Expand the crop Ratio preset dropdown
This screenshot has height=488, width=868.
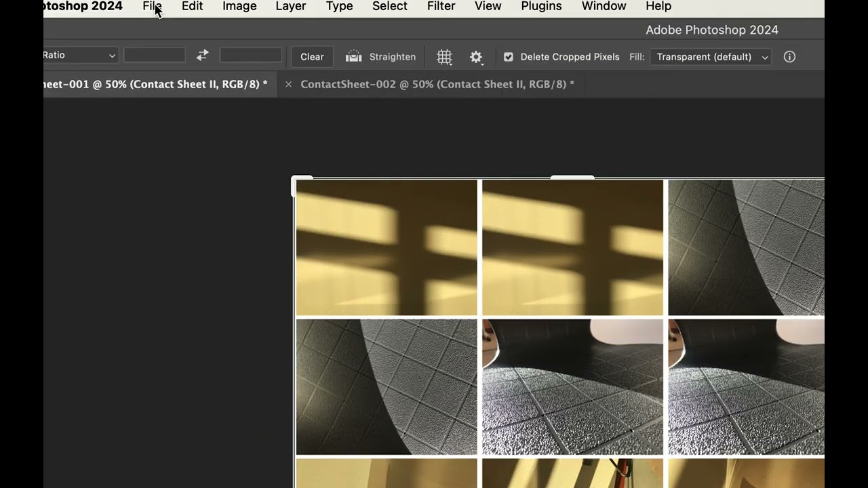click(x=81, y=56)
